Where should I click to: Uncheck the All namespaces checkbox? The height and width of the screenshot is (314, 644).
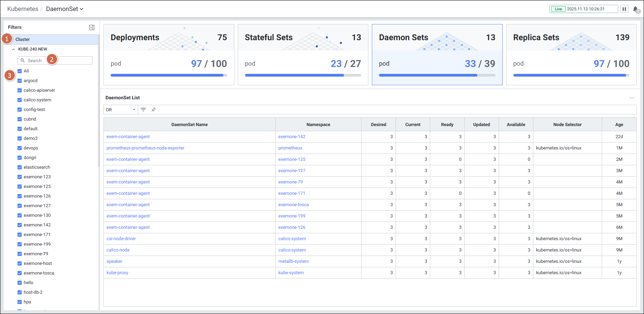[20, 71]
